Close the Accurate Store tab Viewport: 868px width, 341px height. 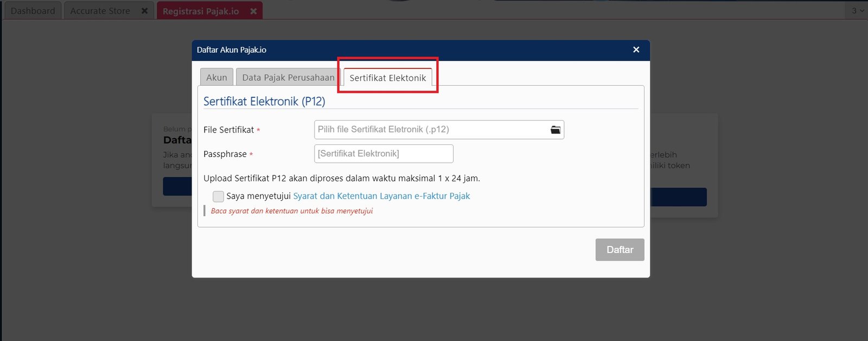click(x=144, y=11)
